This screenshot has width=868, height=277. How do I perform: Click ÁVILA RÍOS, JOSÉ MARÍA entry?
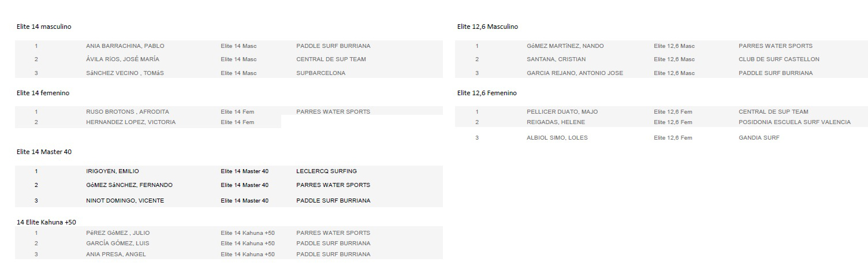122,59
